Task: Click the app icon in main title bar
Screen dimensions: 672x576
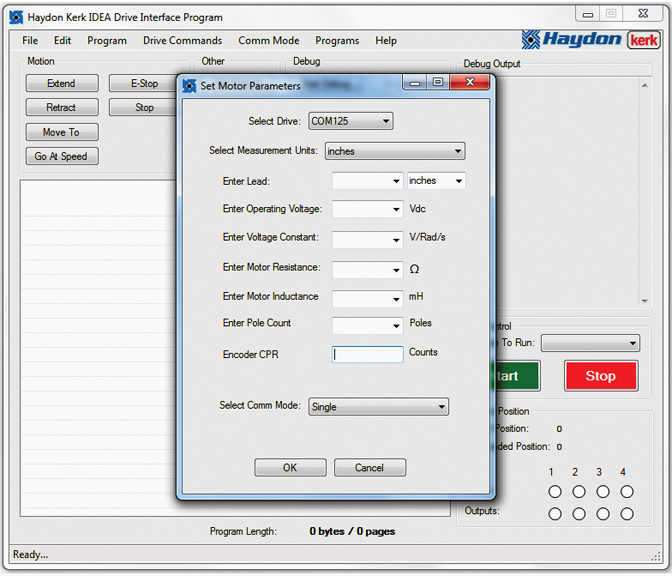Action: tap(15, 17)
